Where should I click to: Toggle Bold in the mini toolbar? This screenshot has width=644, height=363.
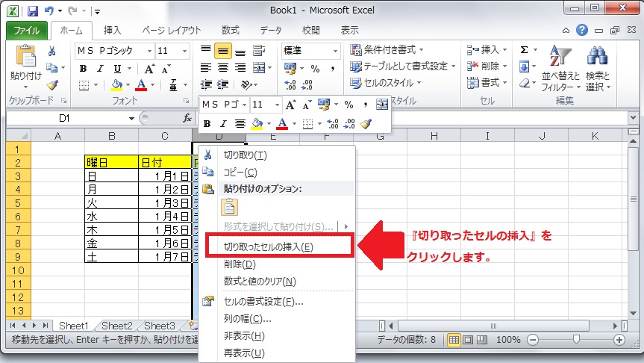pyautogui.click(x=207, y=123)
